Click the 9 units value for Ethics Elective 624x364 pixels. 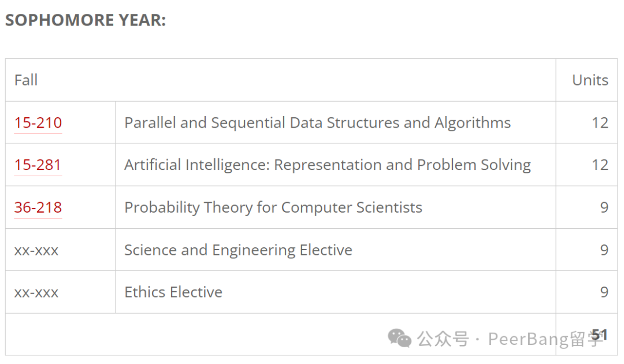coord(604,292)
